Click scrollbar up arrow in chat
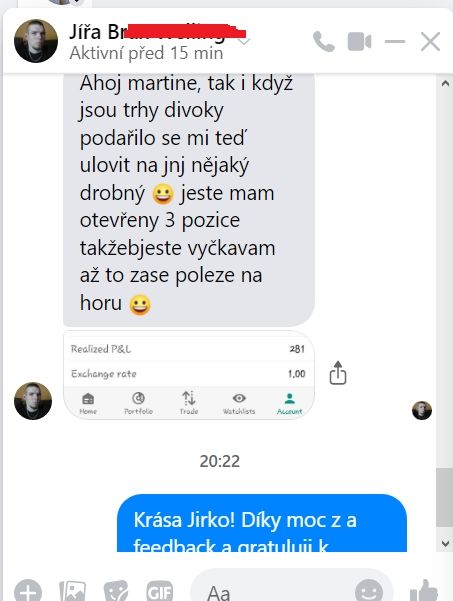The width and height of the screenshot is (453, 601). point(445,83)
